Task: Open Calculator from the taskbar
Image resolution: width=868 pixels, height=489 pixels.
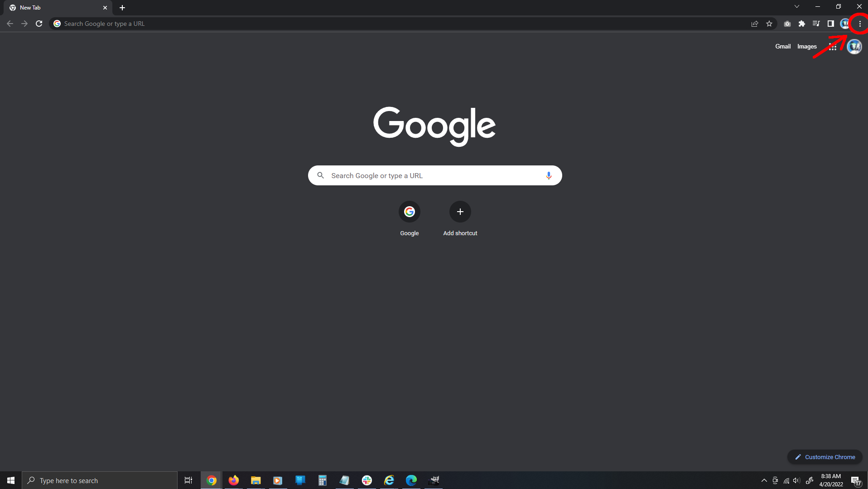Action: [322, 480]
